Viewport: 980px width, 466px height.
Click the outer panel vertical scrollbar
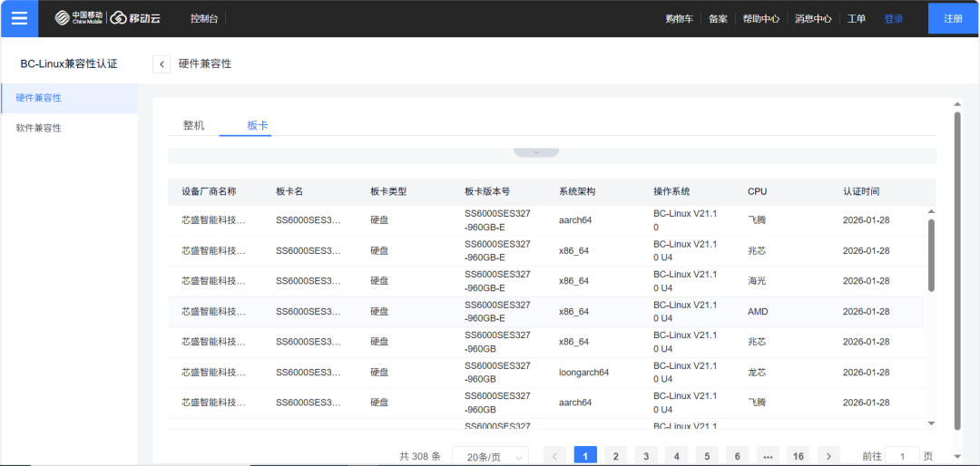click(957, 270)
